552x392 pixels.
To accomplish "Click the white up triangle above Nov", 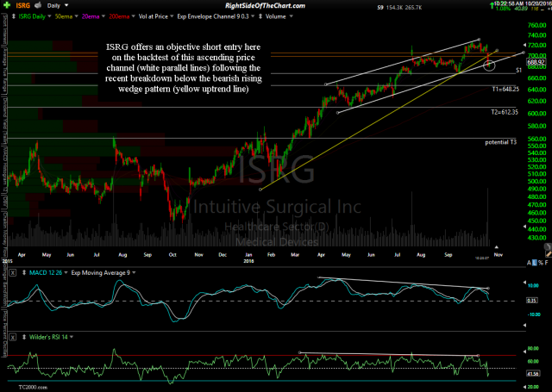I will point(497,247).
